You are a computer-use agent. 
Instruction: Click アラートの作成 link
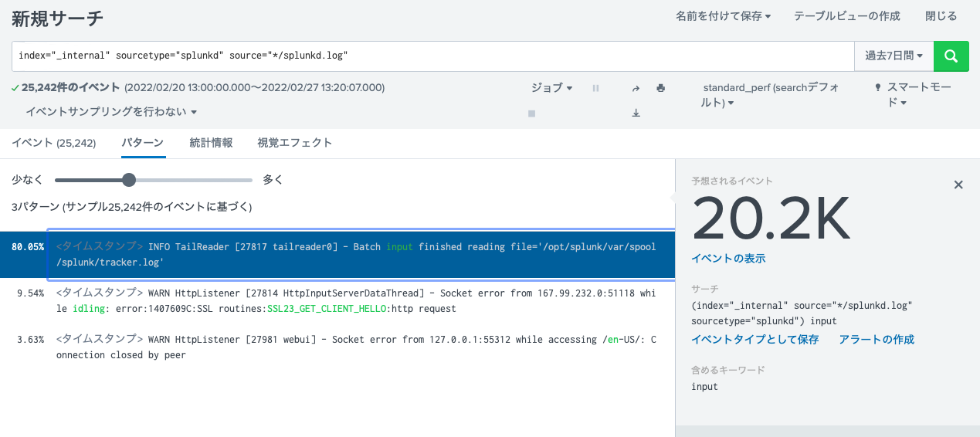[x=877, y=340]
